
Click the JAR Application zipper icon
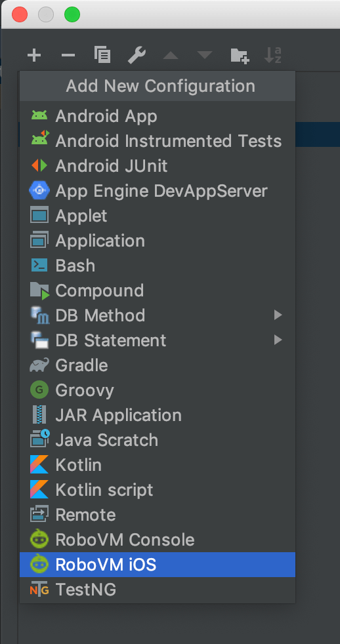[39, 415]
